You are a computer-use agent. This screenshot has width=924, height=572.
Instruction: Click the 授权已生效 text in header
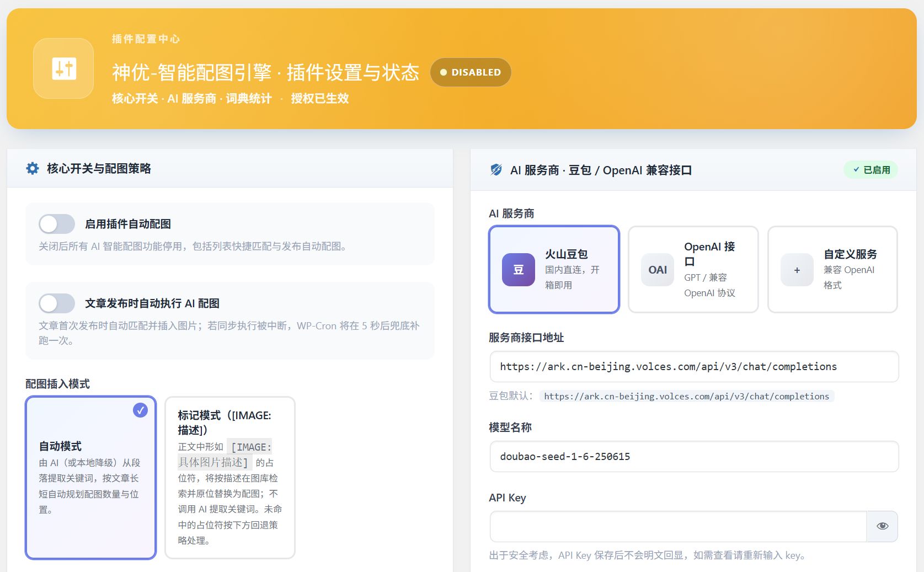[x=320, y=99]
